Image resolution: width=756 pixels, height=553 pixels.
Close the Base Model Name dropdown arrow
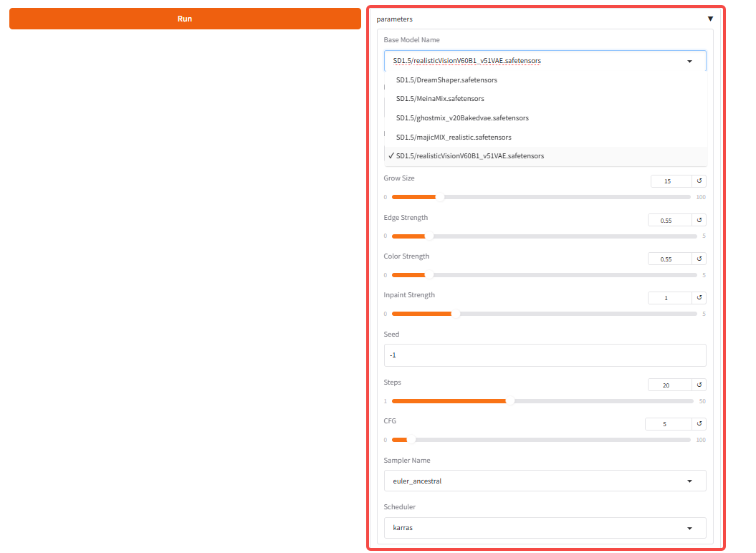click(689, 62)
